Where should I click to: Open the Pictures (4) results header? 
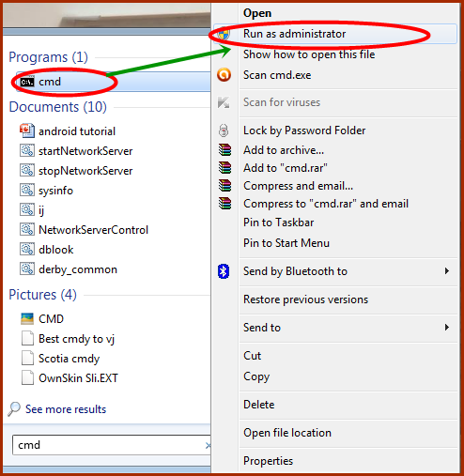[42, 295]
